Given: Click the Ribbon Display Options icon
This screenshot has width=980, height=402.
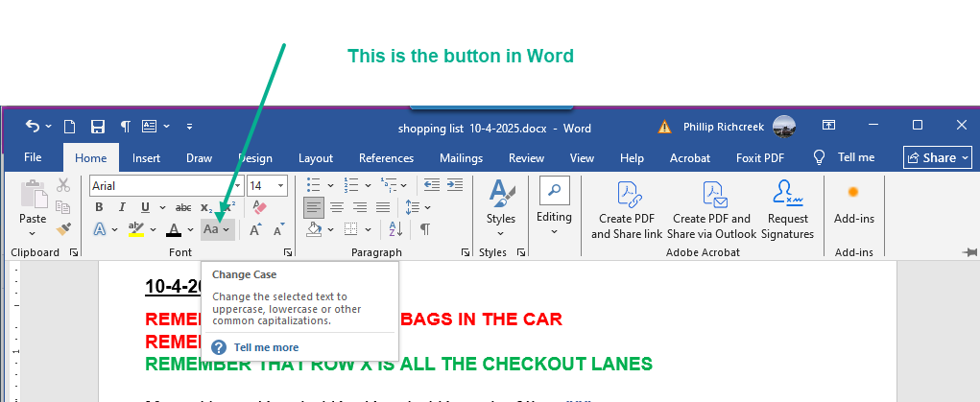Looking at the screenshot, I should pos(828,125).
